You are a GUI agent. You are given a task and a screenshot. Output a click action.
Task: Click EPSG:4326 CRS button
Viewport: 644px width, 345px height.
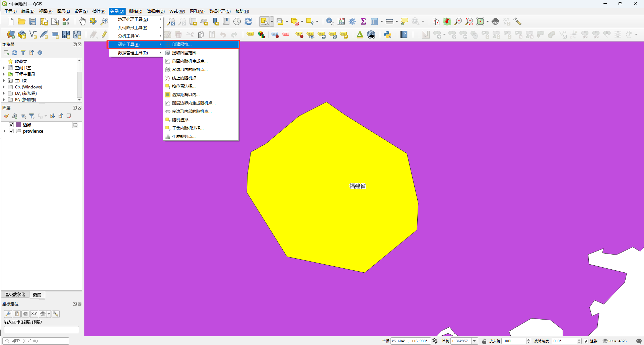pyautogui.click(x=615, y=341)
